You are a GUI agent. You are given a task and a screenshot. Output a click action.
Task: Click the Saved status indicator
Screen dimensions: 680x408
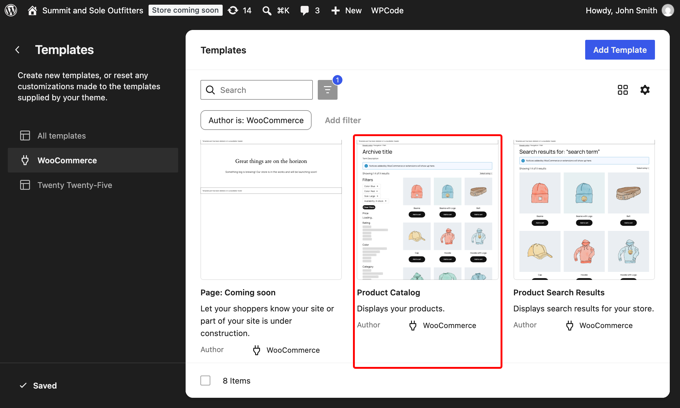pos(38,385)
